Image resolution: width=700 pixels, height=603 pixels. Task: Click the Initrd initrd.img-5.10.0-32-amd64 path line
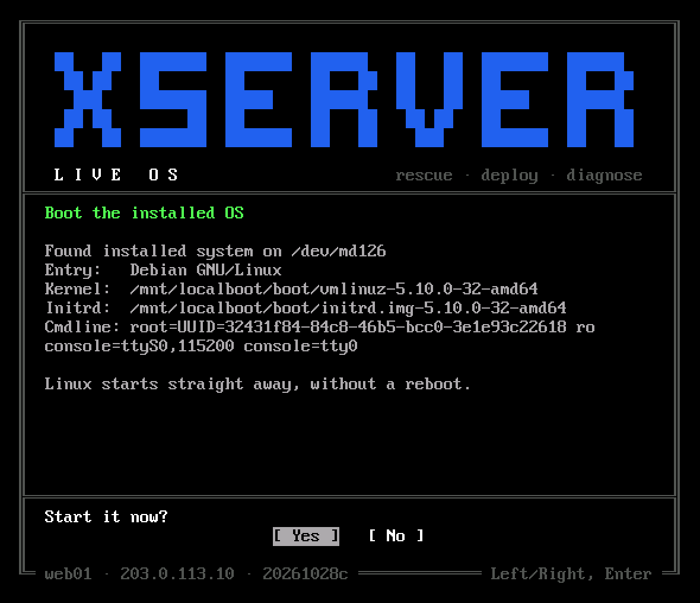tap(306, 308)
